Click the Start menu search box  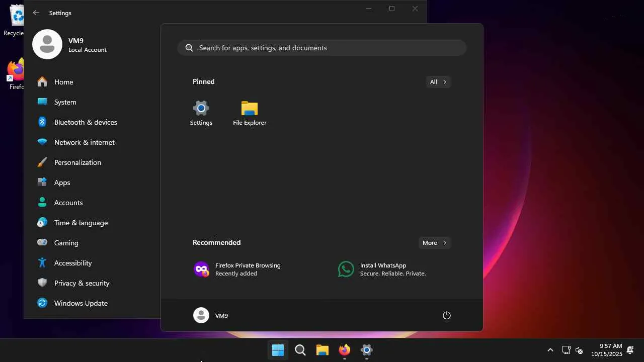[x=322, y=48]
